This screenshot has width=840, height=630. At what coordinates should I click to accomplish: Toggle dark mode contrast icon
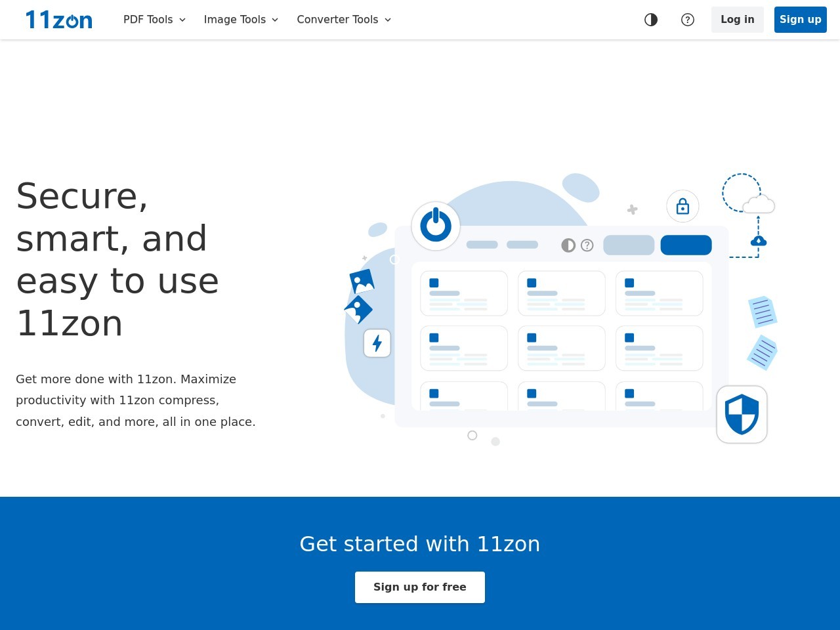click(x=651, y=20)
